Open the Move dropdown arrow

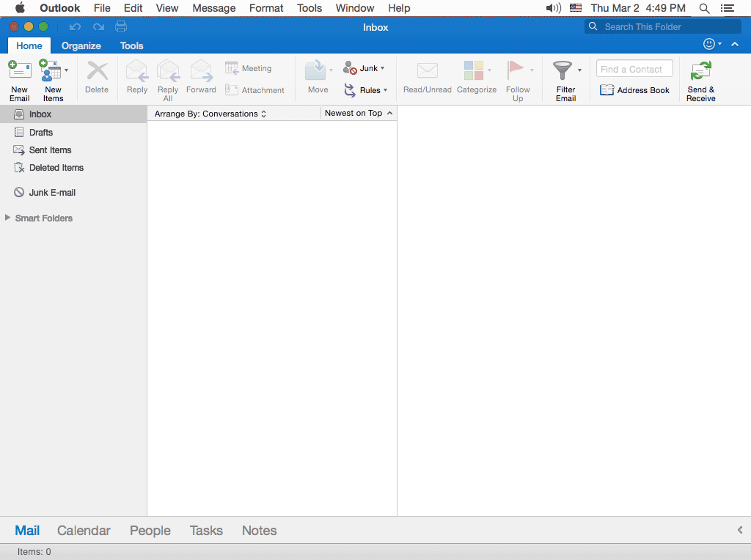pos(331,70)
